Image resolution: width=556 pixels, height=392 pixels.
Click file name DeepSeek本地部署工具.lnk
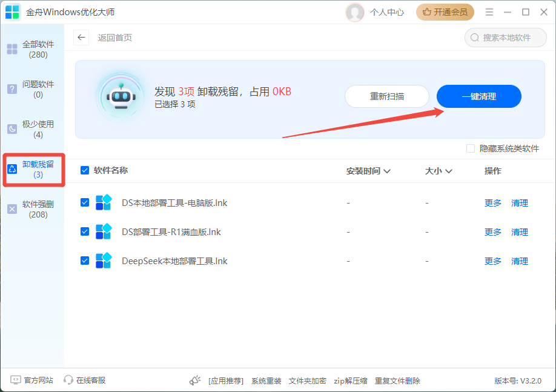tap(174, 261)
